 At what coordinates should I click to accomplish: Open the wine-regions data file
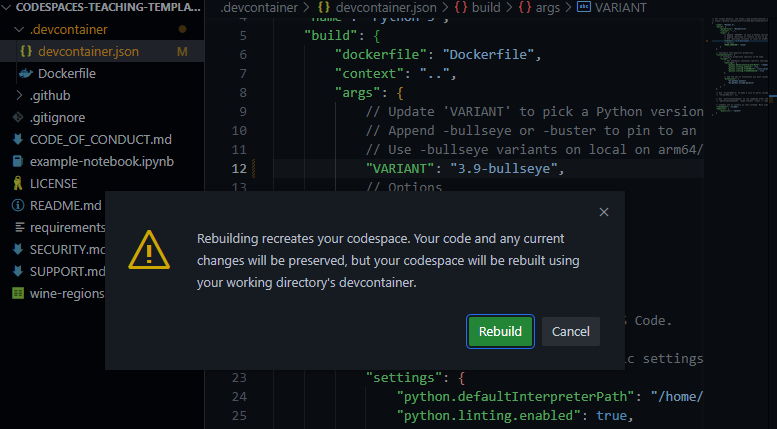[x=67, y=293]
